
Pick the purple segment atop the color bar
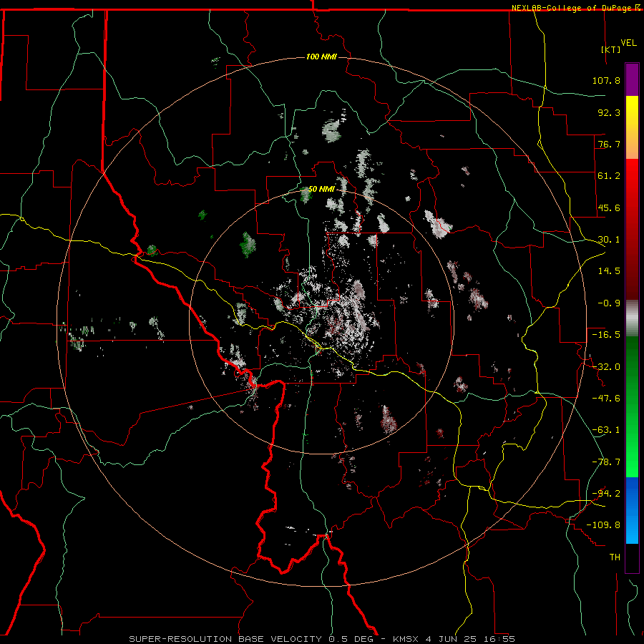click(x=632, y=80)
